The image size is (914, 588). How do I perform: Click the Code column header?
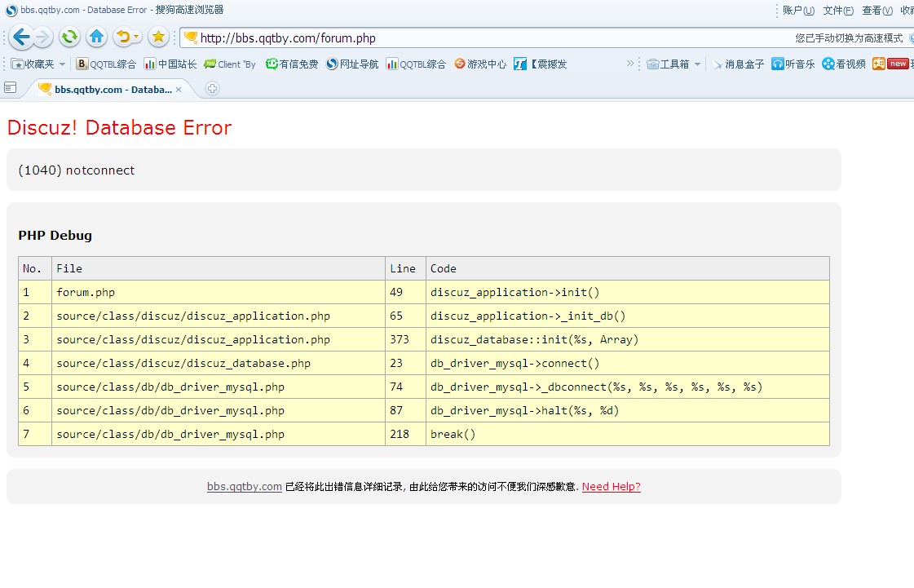click(627, 268)
